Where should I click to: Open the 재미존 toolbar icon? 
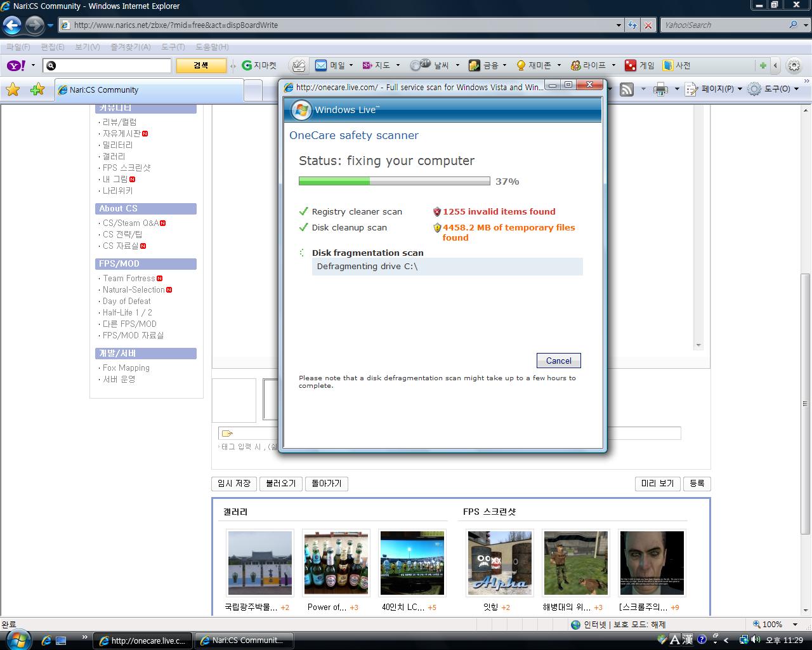(534, 65)
